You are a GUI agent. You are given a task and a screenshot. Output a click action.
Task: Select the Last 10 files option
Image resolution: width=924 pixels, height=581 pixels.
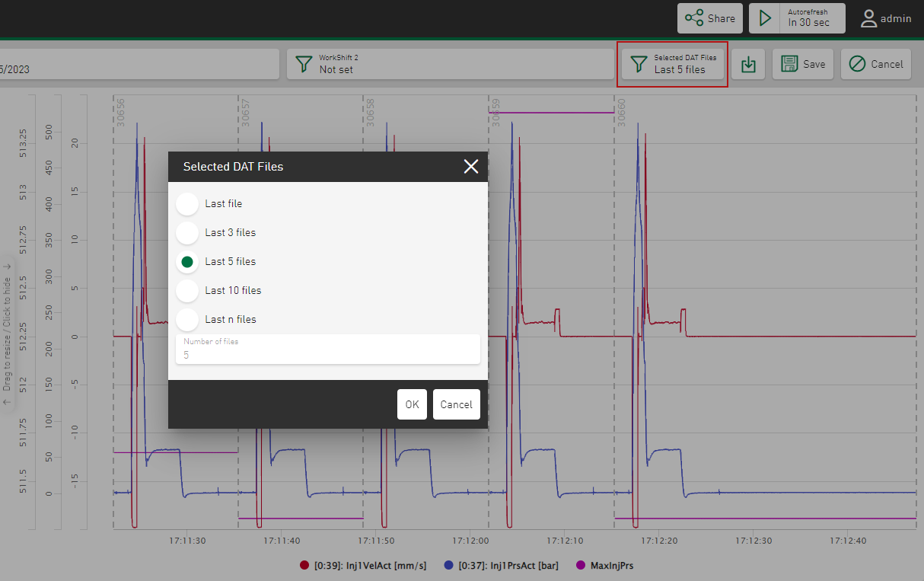187,291
